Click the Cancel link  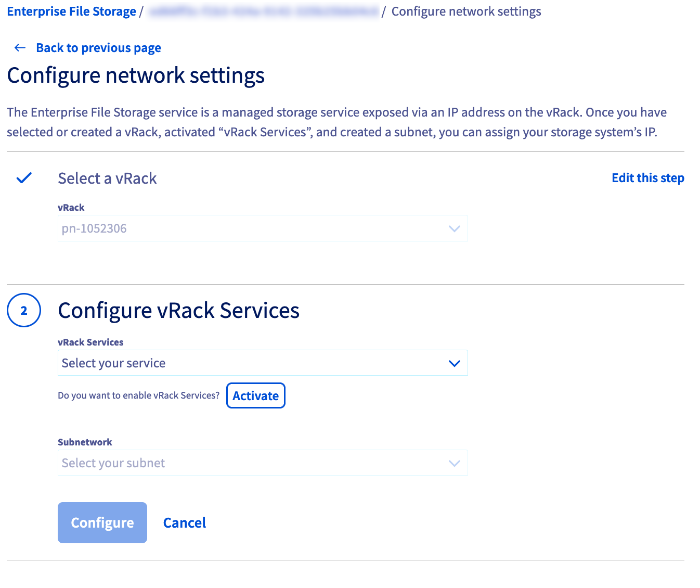184,522
